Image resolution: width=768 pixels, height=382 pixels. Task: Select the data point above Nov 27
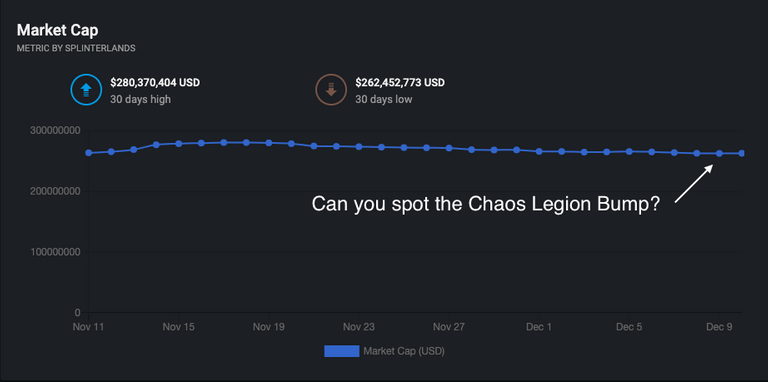tap(449, 148)
